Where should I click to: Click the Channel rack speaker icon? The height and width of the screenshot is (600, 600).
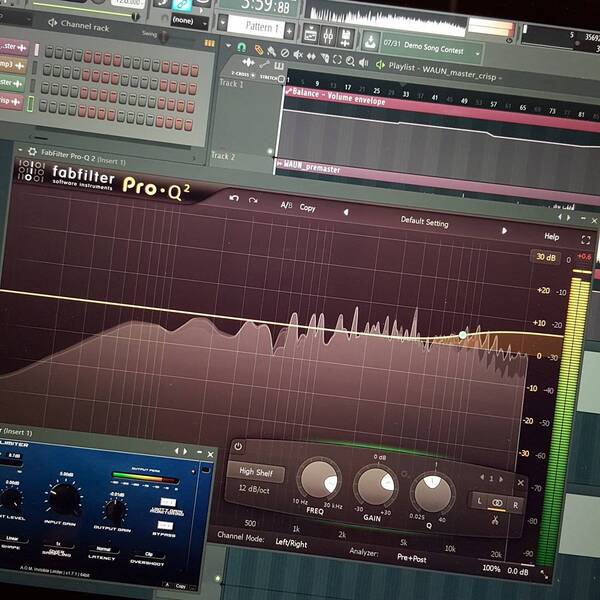pyautogui.click(x=52, y=23)
